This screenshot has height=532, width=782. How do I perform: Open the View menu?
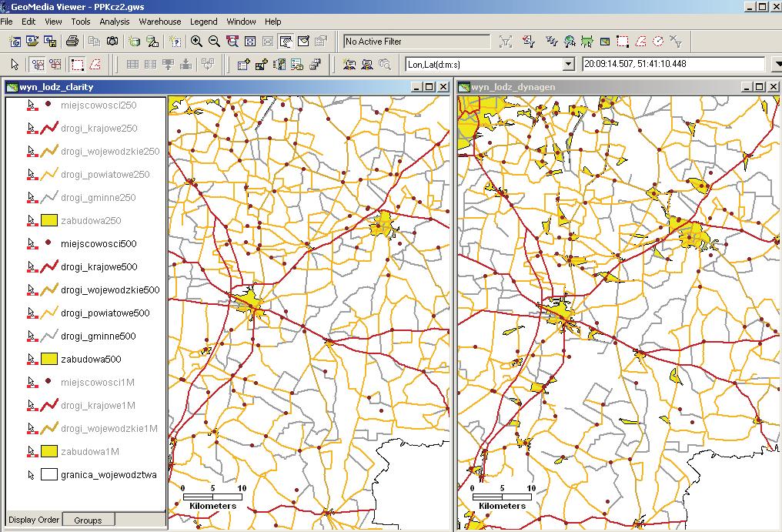pyautogui.click(x=53, y=22)
